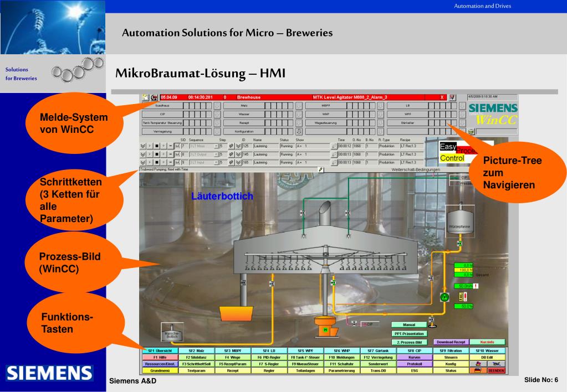Click recipe cell LT Rec1.3 in first row

pyautogui.click(x=411, y=146)
